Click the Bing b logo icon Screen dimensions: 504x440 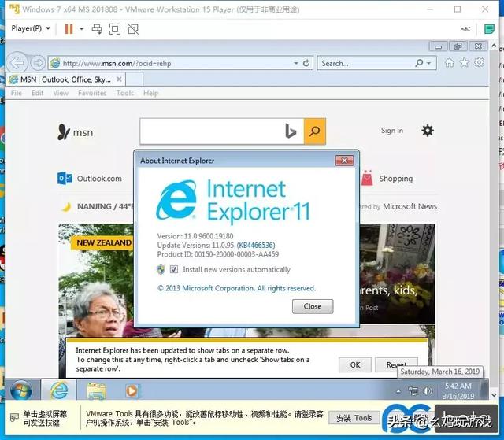tap(291, 131)
